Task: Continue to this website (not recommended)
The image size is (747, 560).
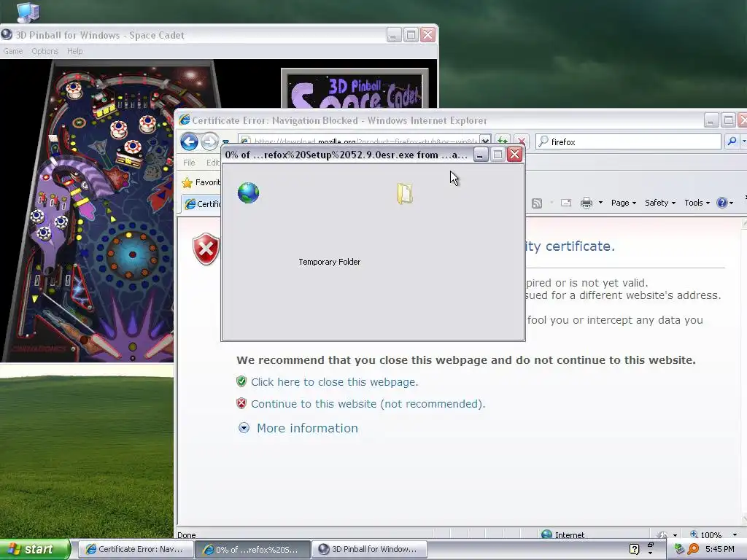Action: [x=368, y=404]
